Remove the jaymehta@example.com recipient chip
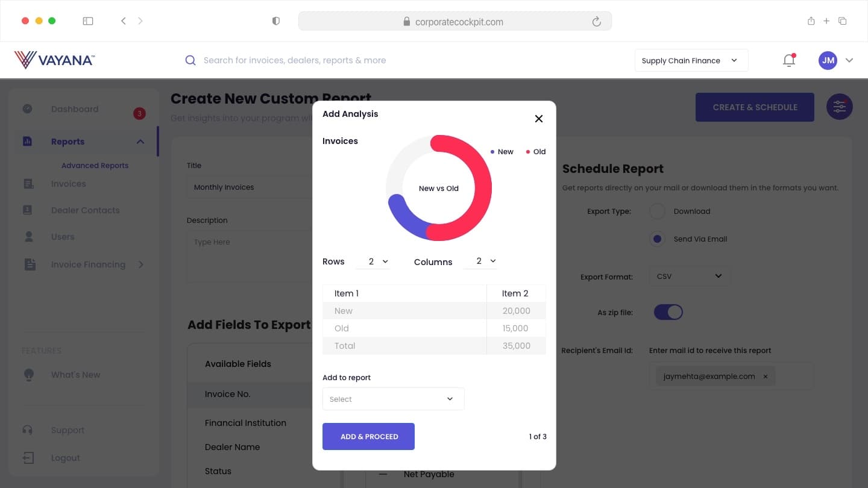The image size is (868, 488). [766, 377]
